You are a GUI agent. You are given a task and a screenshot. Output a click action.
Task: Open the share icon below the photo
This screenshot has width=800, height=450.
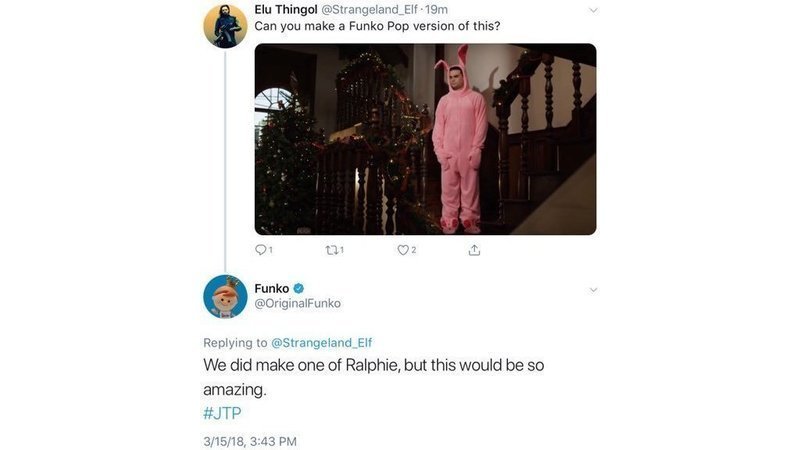tap(474, 250)
